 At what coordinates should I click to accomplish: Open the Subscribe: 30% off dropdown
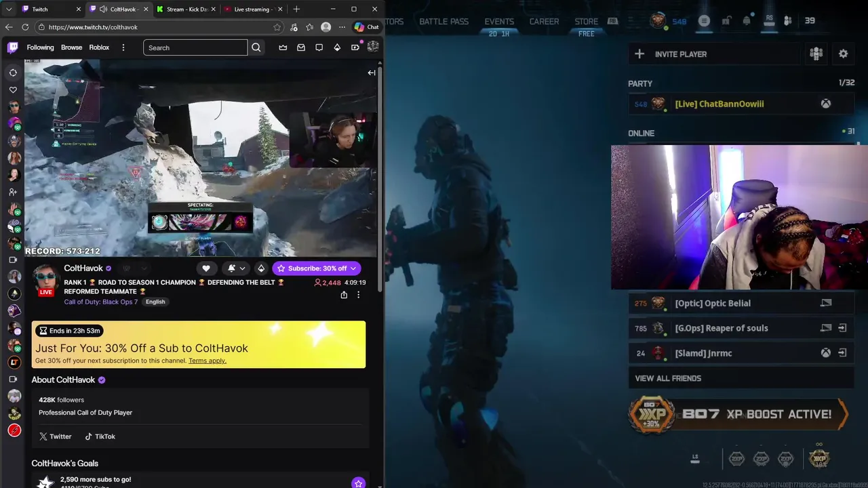(x=317, y=268)
